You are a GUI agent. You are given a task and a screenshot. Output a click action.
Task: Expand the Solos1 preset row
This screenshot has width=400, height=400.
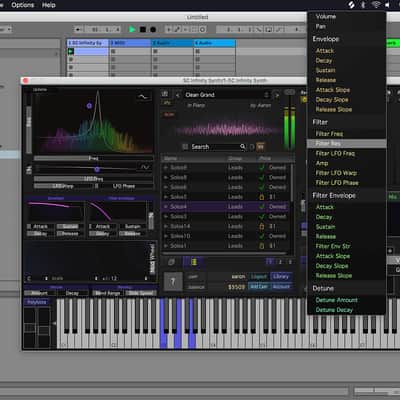(165, 246)
